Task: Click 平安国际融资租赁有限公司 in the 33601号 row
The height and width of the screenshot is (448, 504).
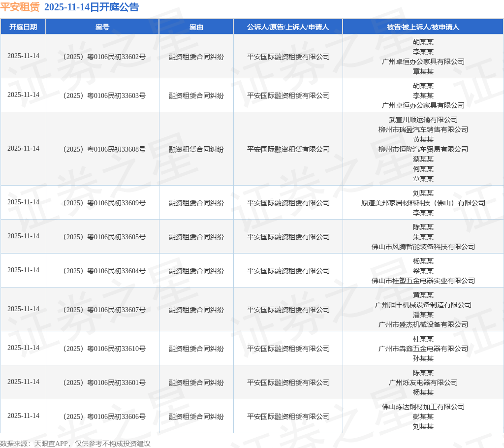Action: point(288,383)
